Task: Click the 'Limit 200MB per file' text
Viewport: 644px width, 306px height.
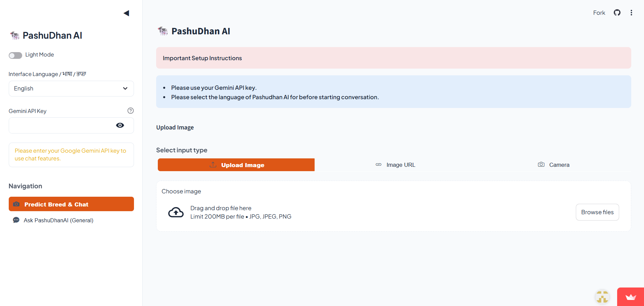Action: point(217,217)
